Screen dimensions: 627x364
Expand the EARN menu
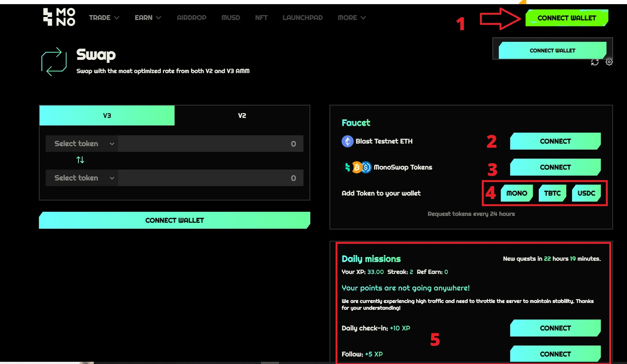pyautogui.click(x=148, y=18)
